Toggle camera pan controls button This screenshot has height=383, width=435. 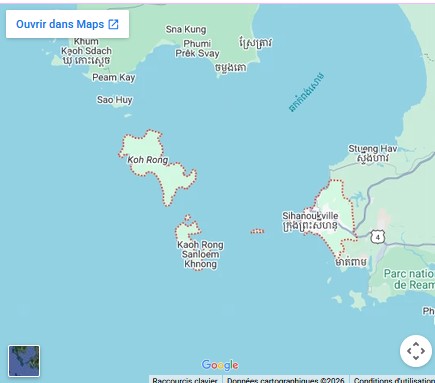pyautogui.click(x=416, y=351)
